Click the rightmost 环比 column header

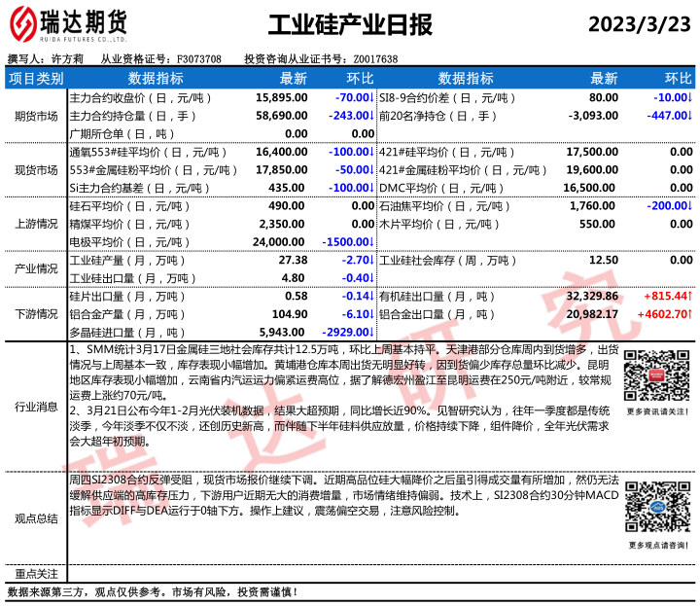pos(678,78)
